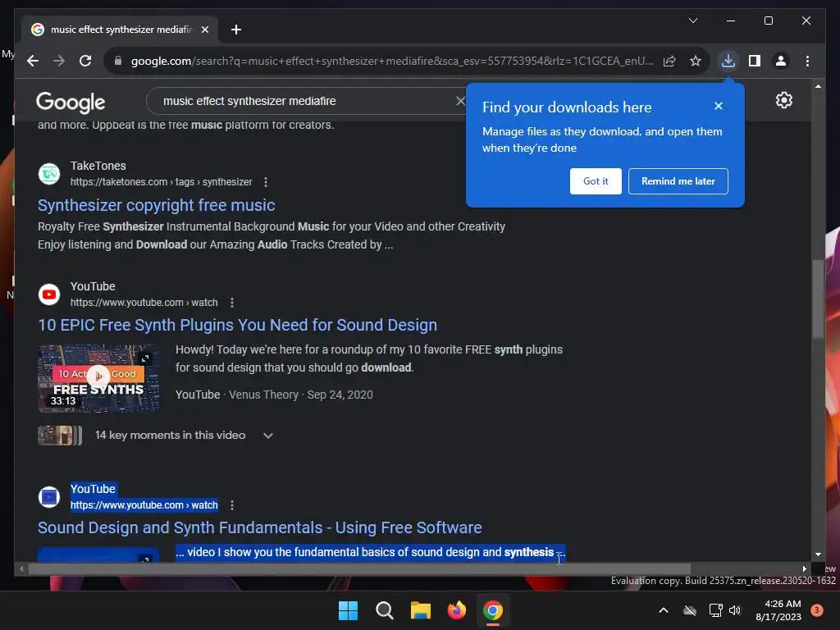Open the taskbar clock showing 4:26 AM
Viewport: 840px width, 630px height.
coord(778,610)
